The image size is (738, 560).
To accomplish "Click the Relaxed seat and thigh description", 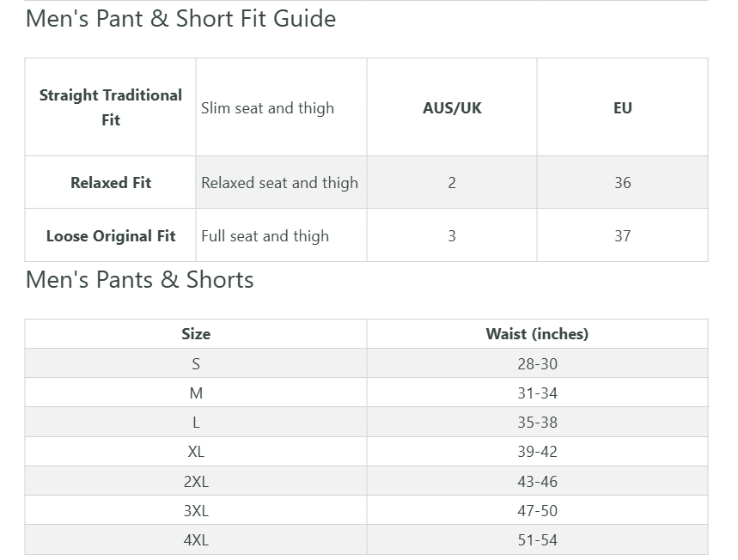I will 279,183.
